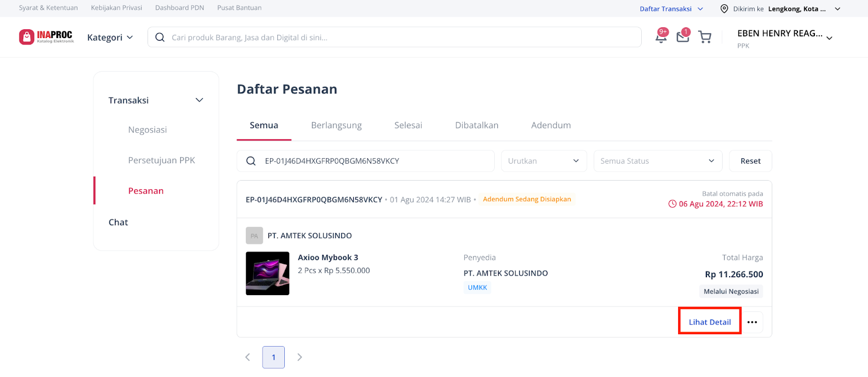Open Chat from the sidebar

coord(118,222)
